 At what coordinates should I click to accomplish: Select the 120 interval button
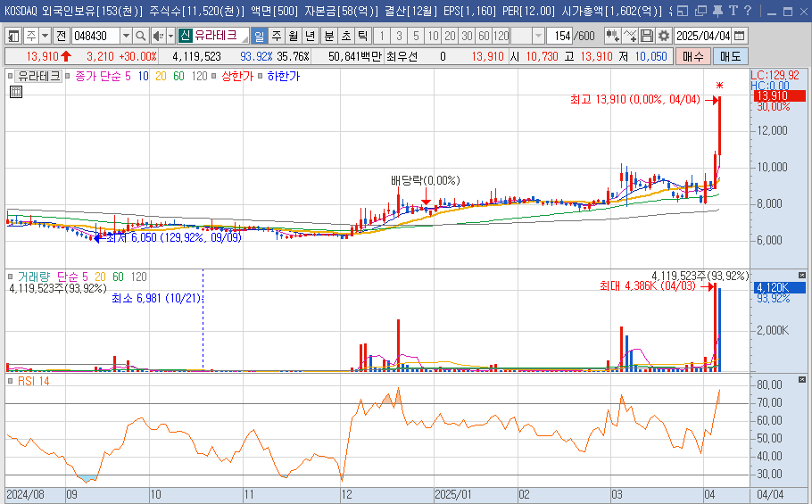(501, 36)
